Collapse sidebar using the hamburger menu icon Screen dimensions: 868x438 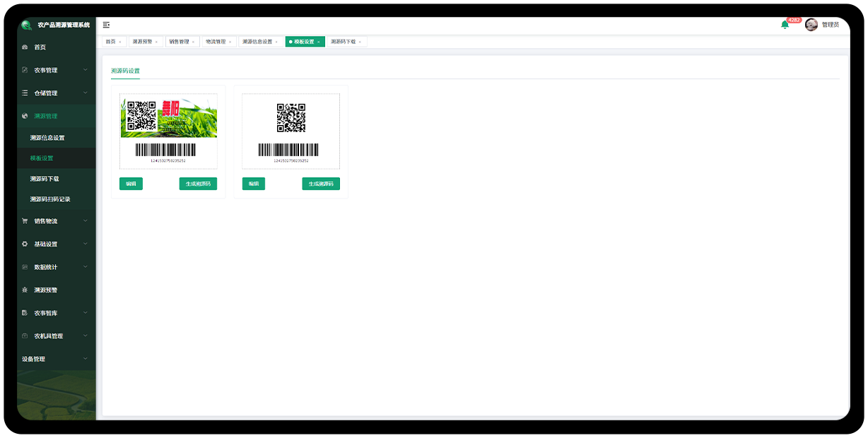point(106,25)
